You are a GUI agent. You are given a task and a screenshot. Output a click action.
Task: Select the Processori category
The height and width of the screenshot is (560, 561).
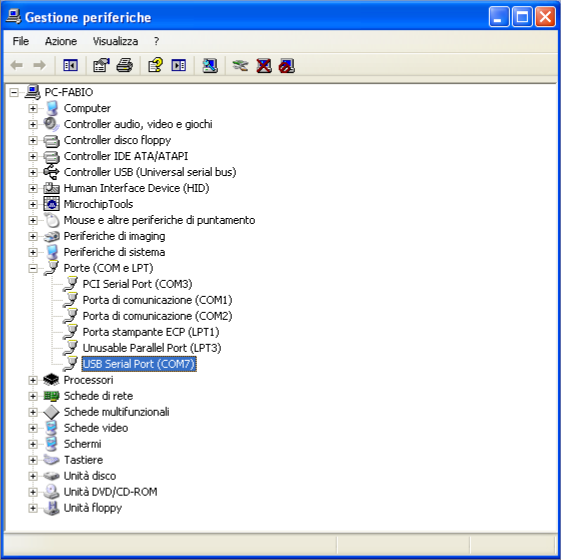[x=88, y=380]
